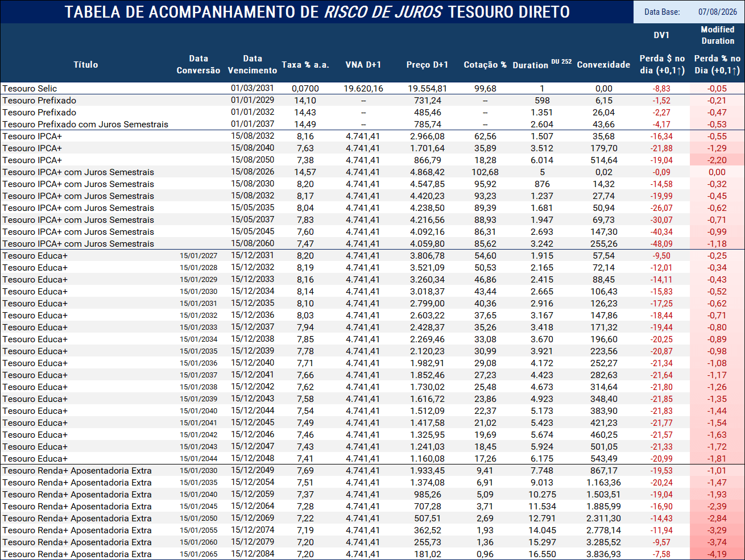Click the rate cell showing 14,49
745x560 pixels.
click(305, 125)
